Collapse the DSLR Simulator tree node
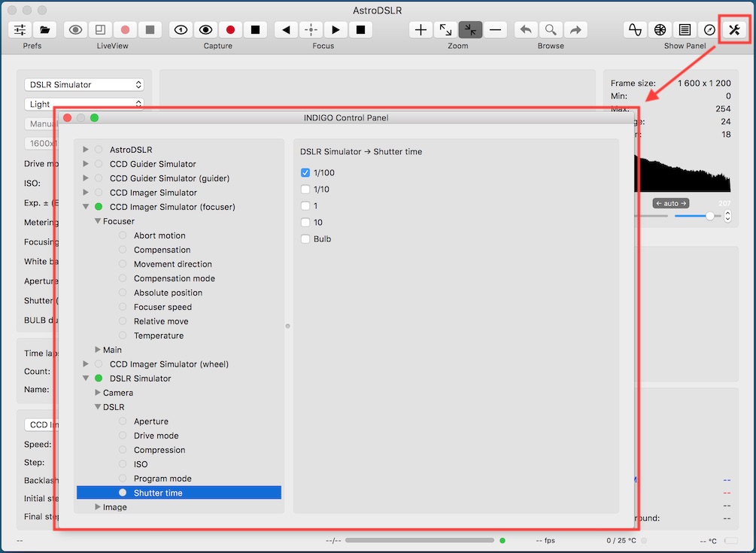Screen dimensions: 756x553 click(x=85, y=378)
